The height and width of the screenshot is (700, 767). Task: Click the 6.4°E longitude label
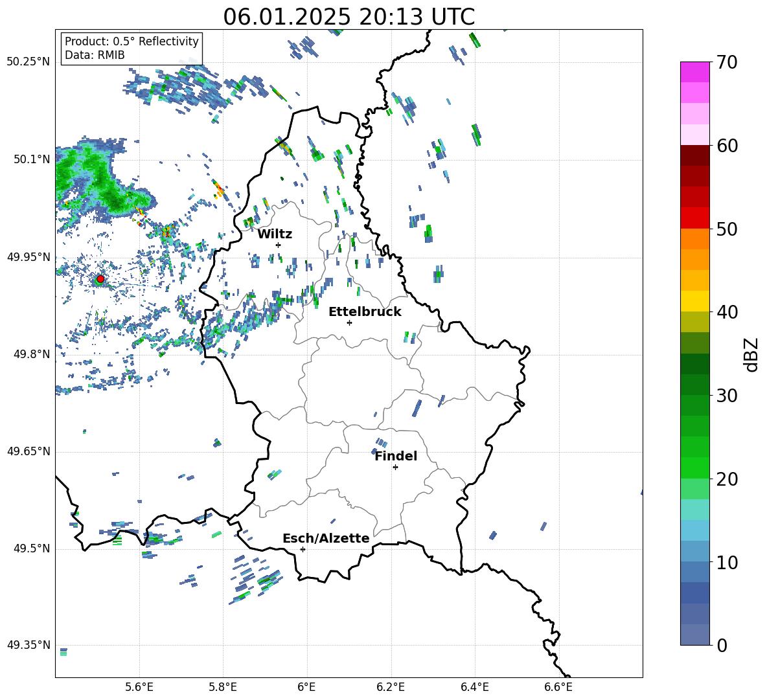474,687
